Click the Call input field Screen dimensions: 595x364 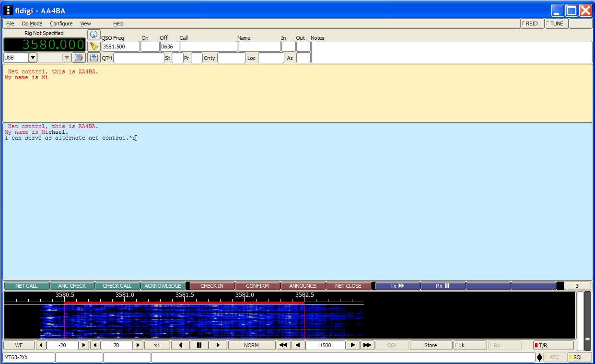208,47
